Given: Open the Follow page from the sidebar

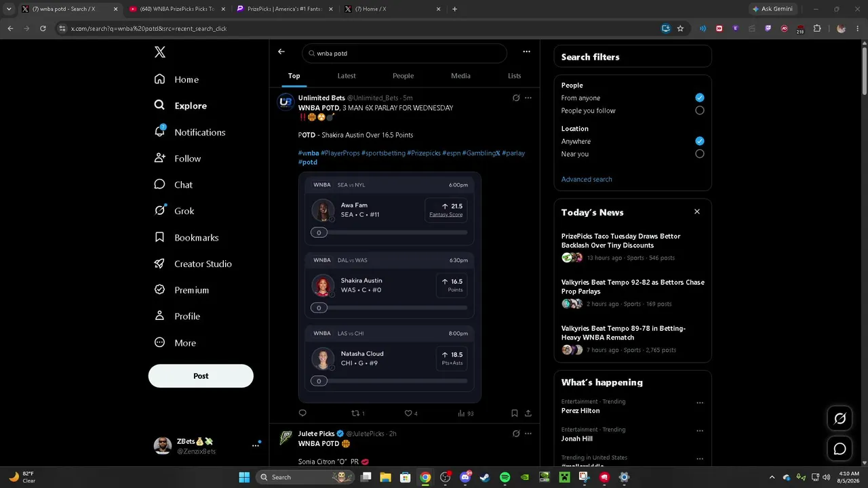Looking at the screenshot, I should (x=178, y=159).
